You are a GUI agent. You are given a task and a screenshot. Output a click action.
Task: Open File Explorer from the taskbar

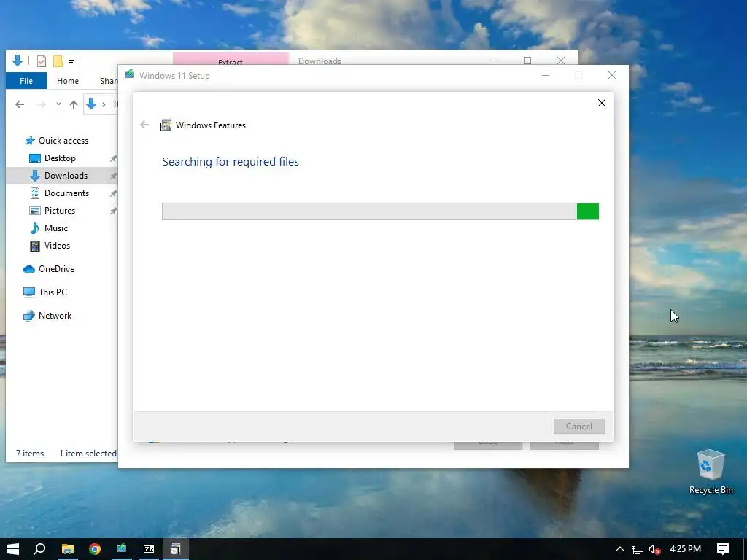[68, 549]
